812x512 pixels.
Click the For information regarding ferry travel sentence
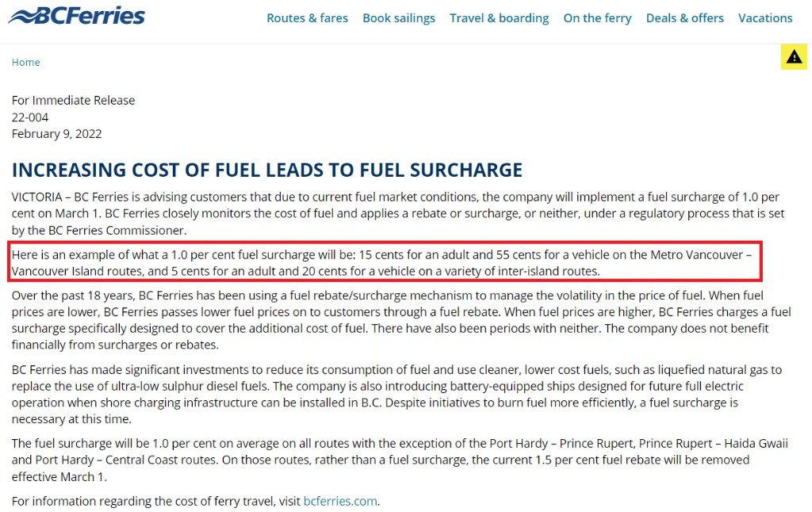point(196,501)
